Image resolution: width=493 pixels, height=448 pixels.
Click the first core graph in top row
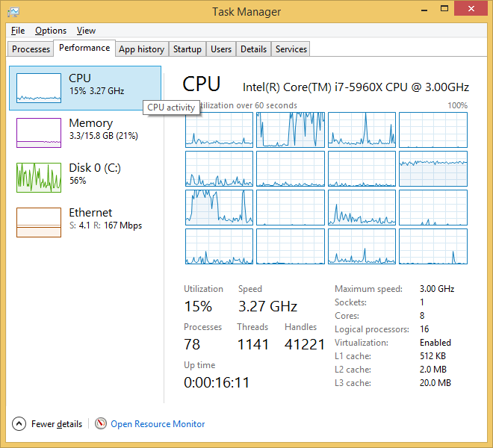click(x=219, y=130)
